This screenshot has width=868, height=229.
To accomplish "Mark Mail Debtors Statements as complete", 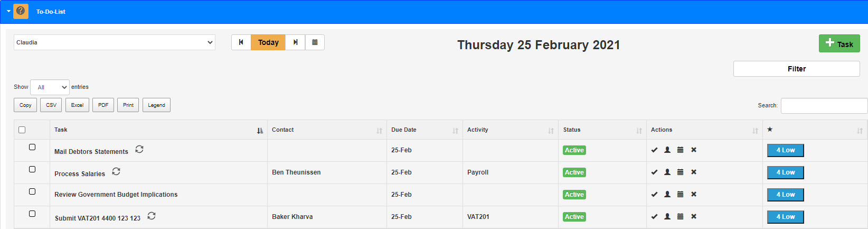I will coord(654,150).
